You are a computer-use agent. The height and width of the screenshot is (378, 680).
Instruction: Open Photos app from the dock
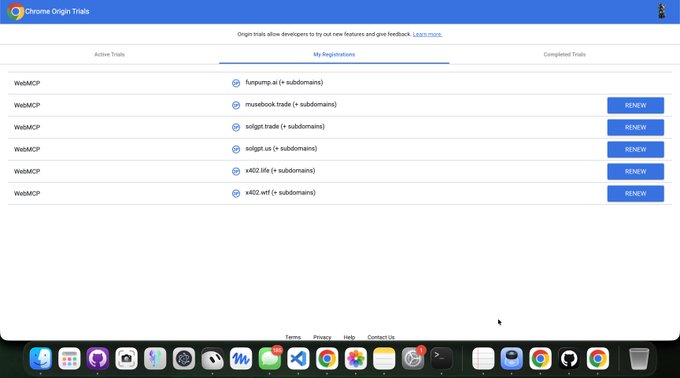click(356, 358)
